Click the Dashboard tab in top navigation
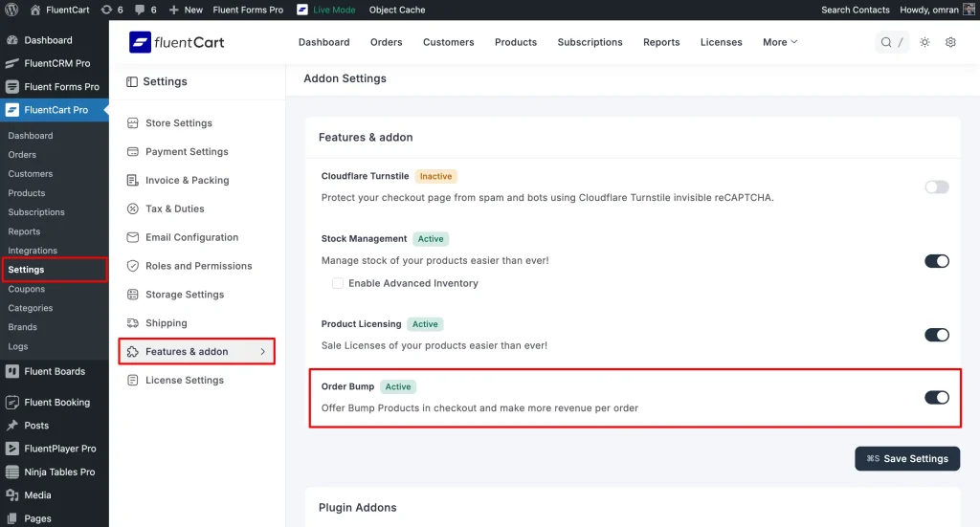Screen dimensions: 980x527 [323, 42]
